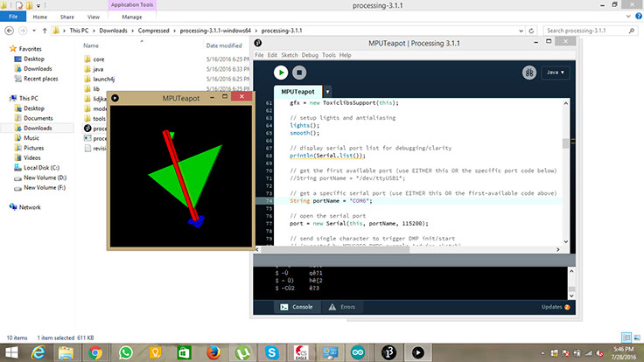This screenshot has width=644, height=362.
Task: Select the core folder
Action: [99, 59]
